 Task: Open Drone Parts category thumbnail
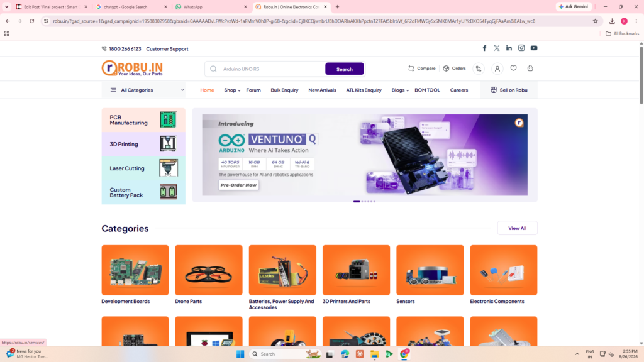click(209, 270)
